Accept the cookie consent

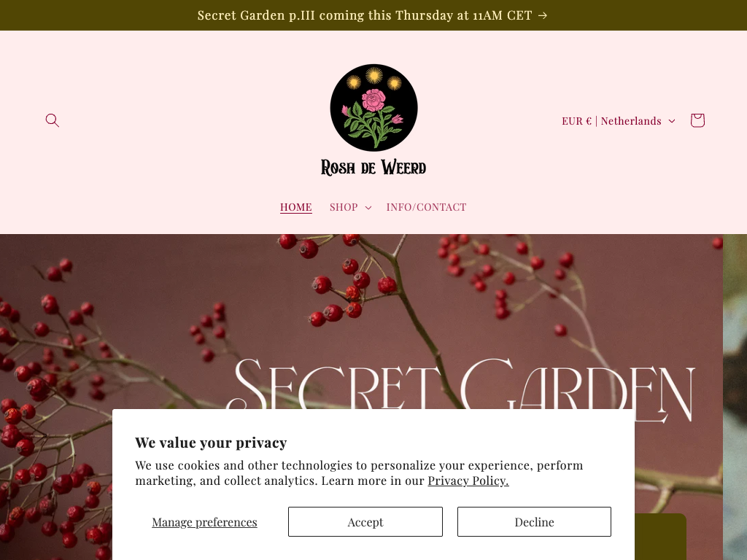[365, 522]
